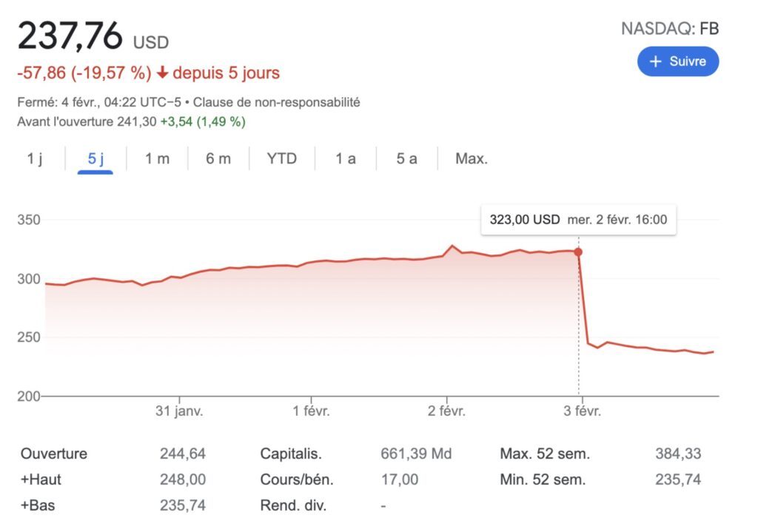This screenshot has width=758, height=532.
Task: Click the NASDAQ: FB ticker label
Action: pyautogui.click(x=670, y=29)
